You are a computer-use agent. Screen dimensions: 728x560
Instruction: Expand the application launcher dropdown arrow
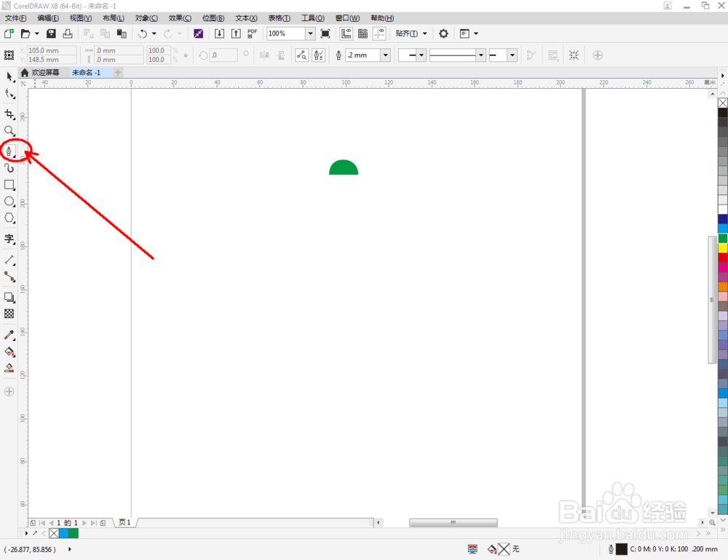pyautogui.click(x=476, y=33)
